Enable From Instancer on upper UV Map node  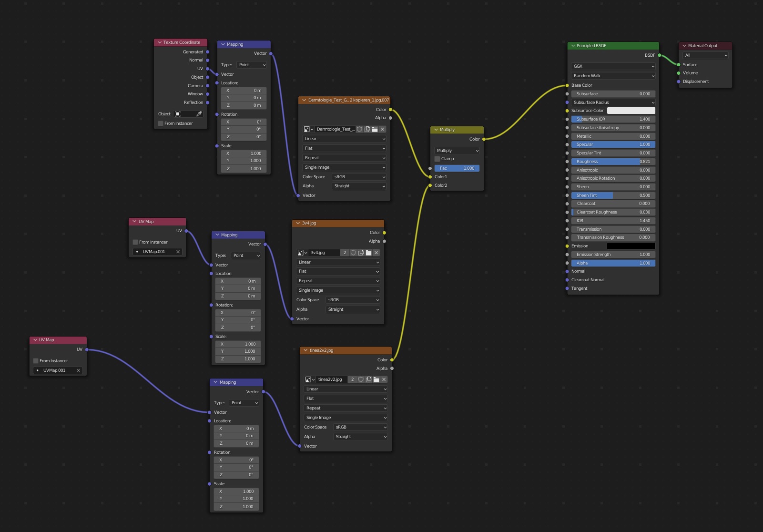(x=135, y=242)
